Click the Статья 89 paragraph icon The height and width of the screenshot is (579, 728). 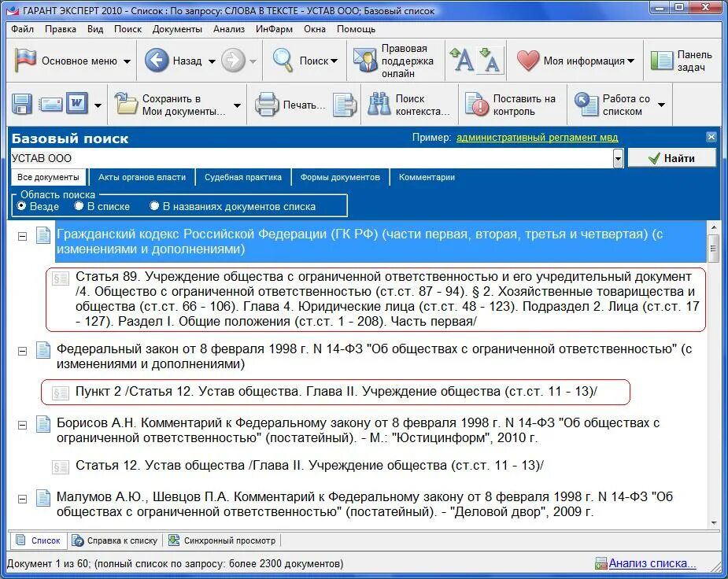coord(61,278)
